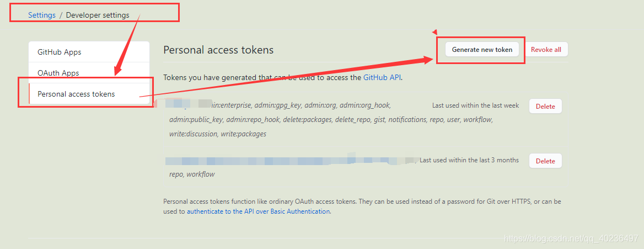
Task: Click 'write:discussion, write:packages' scopes text
Action: 218,134
